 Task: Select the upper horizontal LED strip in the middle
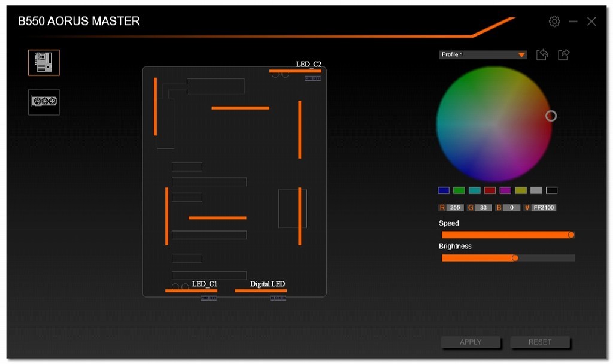click(241, 108)
